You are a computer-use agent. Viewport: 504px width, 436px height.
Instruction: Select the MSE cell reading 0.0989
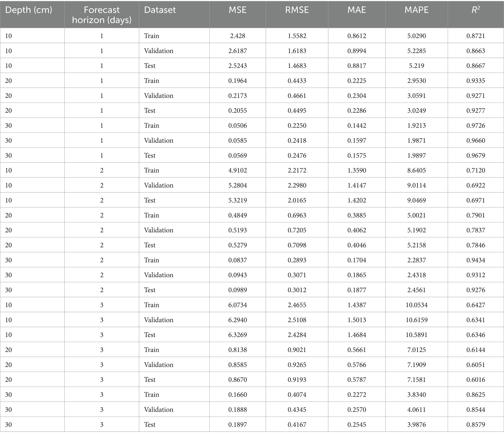[x=237, y=290]
